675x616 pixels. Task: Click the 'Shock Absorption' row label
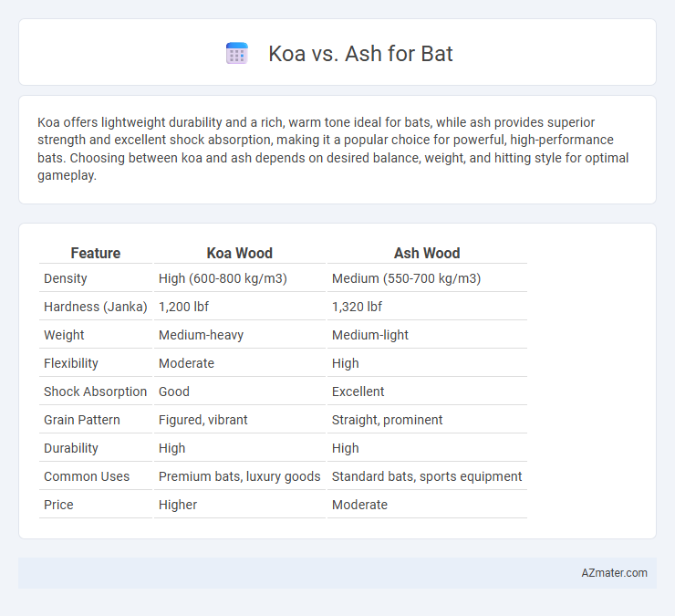[x=95, y=392]
